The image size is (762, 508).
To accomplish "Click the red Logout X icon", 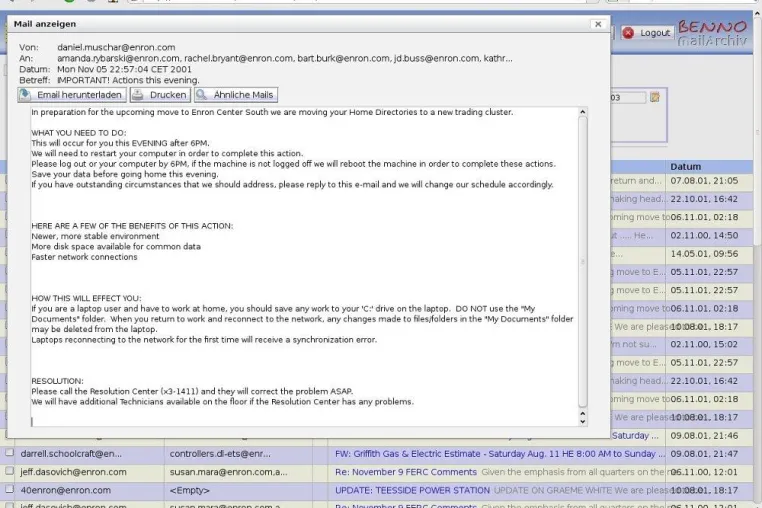I will pos(628,33).
